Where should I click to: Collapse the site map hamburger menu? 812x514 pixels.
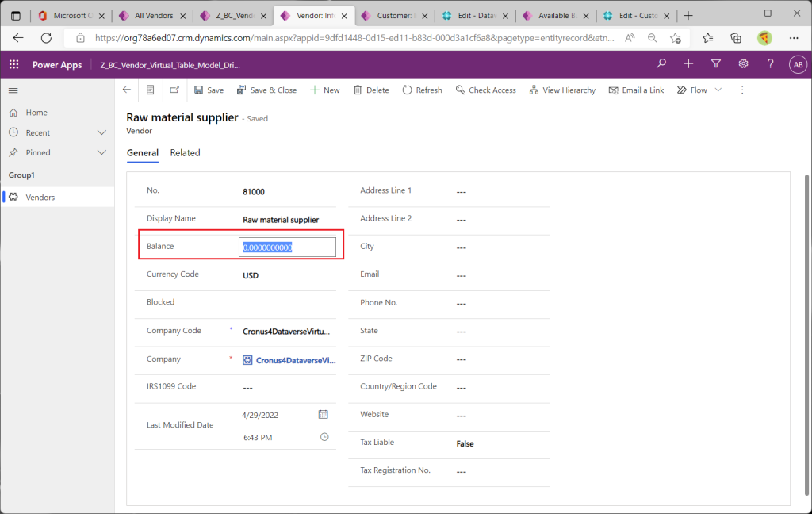click(13, 90)
